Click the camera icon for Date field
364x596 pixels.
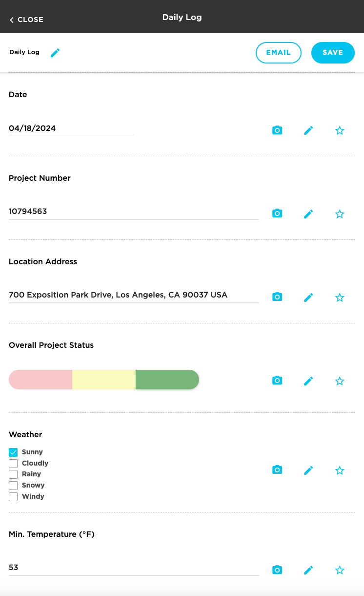277,130
